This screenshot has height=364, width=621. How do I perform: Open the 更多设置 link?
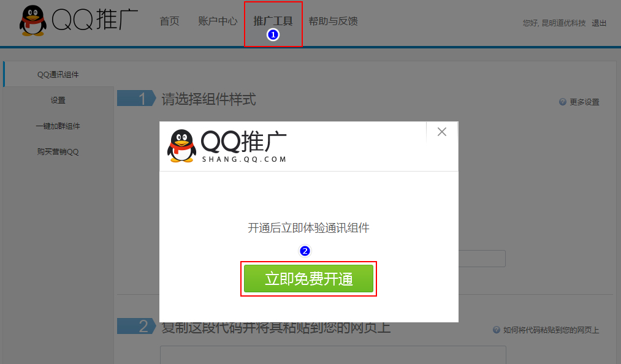tap(584, 102)
